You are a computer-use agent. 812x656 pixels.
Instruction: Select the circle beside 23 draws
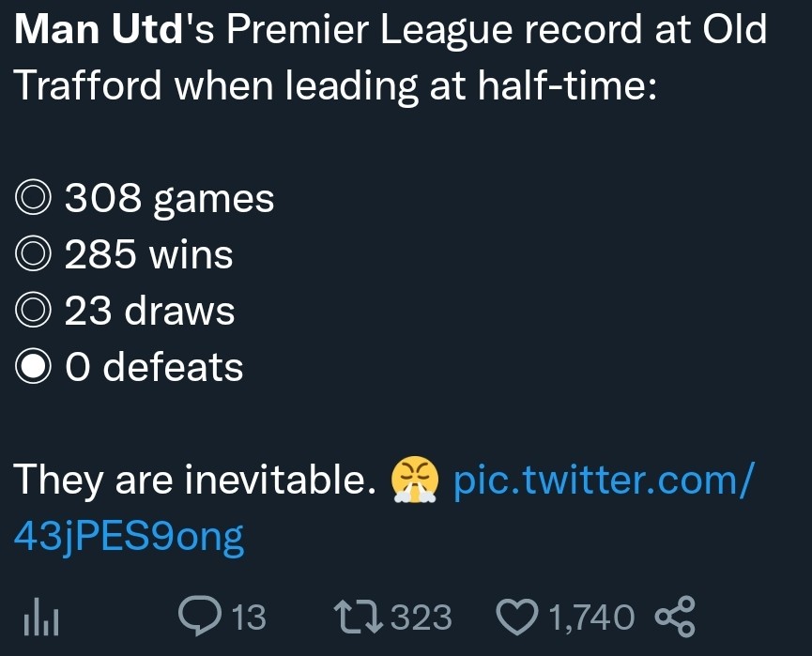coord(35,312)
